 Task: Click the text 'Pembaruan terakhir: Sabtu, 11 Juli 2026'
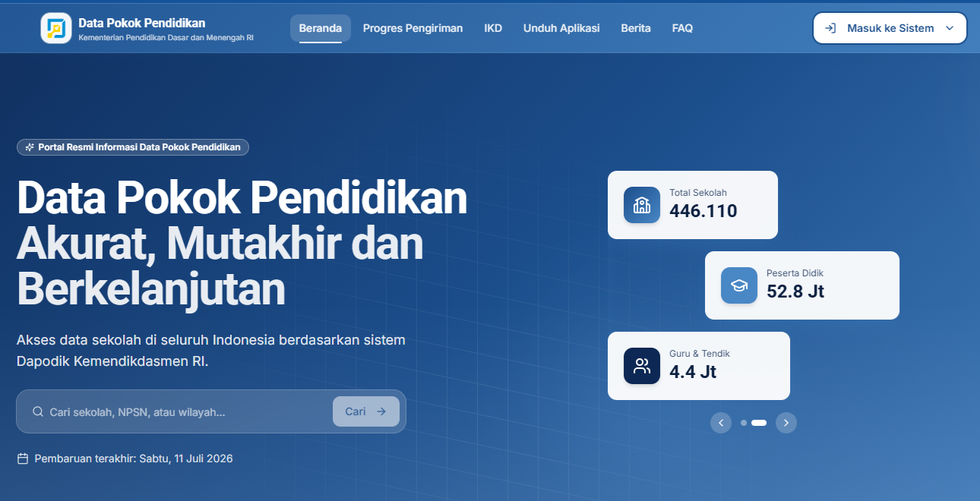(134, 458)
